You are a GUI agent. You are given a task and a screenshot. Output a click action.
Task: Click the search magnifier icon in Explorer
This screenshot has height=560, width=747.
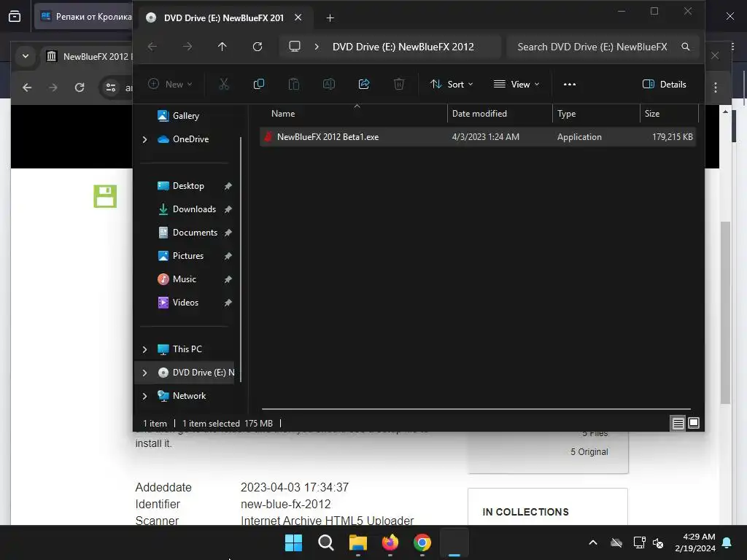686,47
